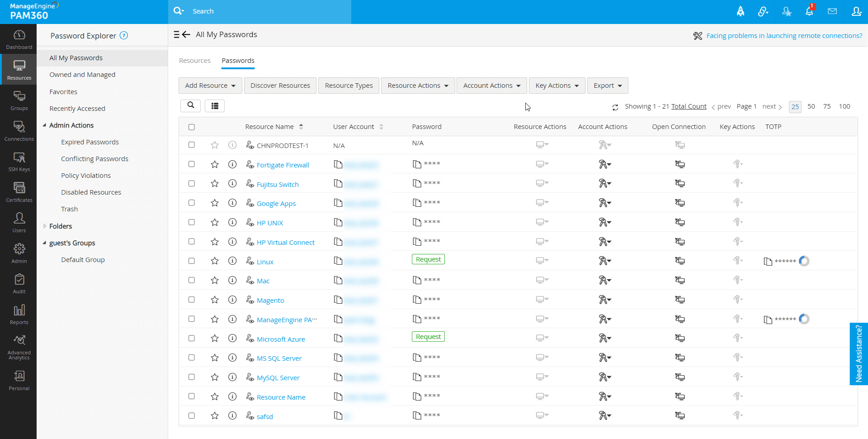This screenshot has width=868, height=439.
Task: Go to Certificates in left sidebar
Action: click(19, 192)
